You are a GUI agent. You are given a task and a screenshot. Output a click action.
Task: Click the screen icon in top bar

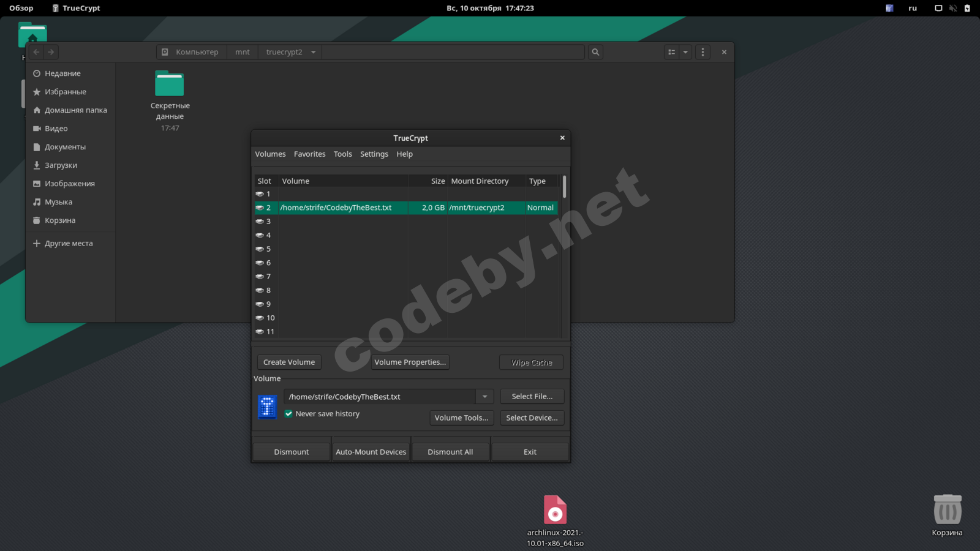(938, 8)
